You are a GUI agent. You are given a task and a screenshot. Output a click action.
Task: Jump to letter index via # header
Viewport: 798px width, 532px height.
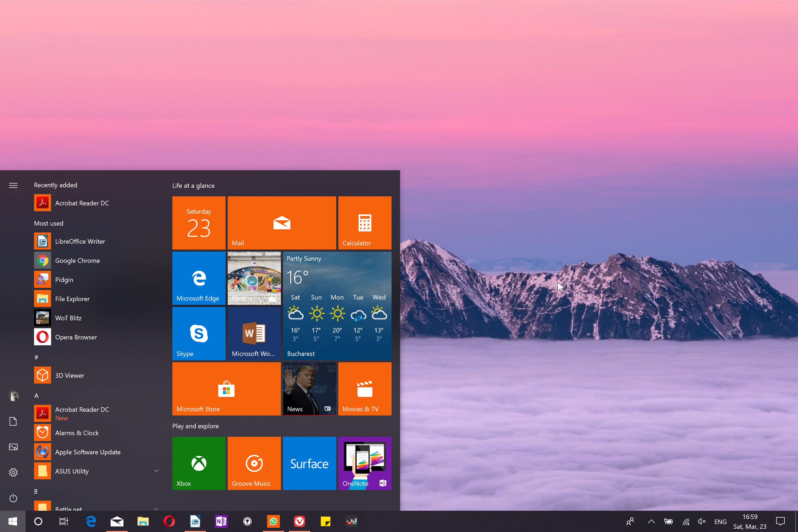coord(36,357)
